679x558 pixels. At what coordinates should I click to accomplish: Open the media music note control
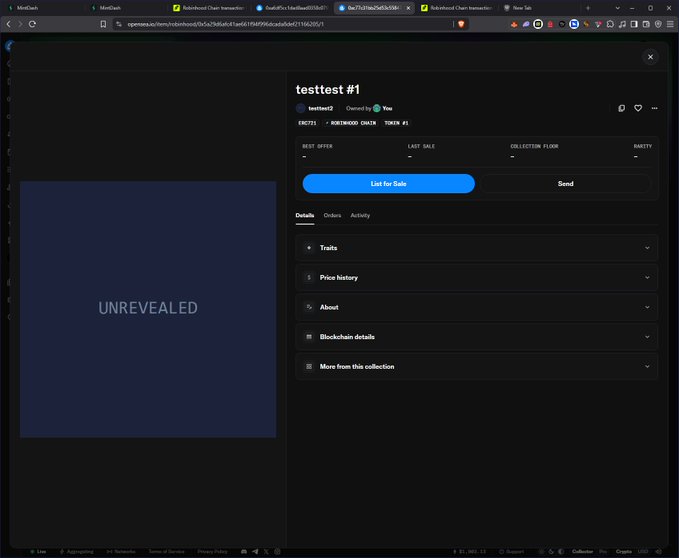click(622, 24)
